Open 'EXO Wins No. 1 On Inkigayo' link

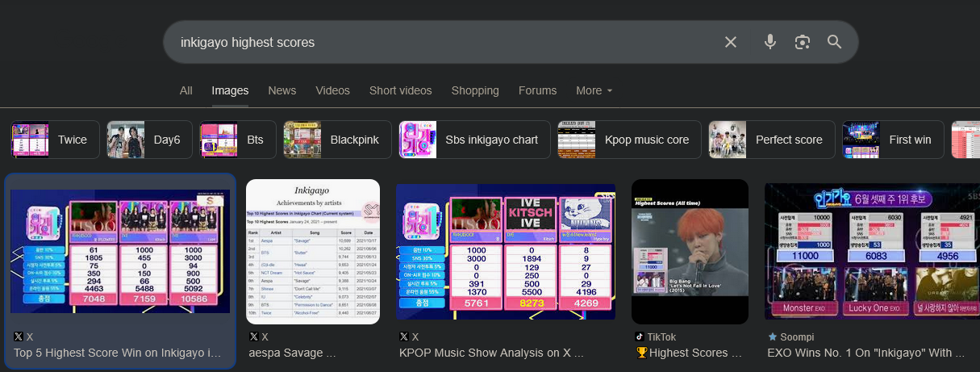[x=866, y=353]
